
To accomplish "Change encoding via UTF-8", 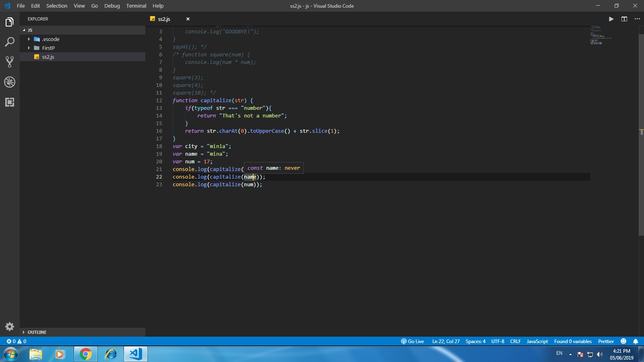I will [497, 341].
